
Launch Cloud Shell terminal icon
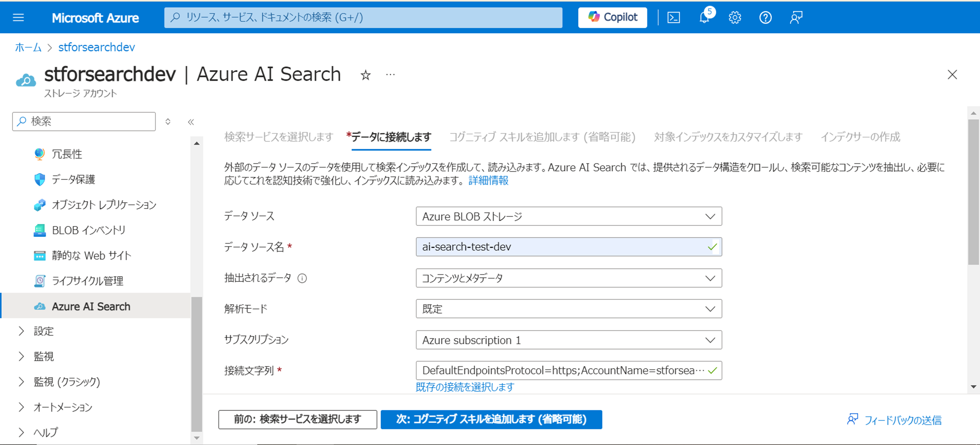673,18
